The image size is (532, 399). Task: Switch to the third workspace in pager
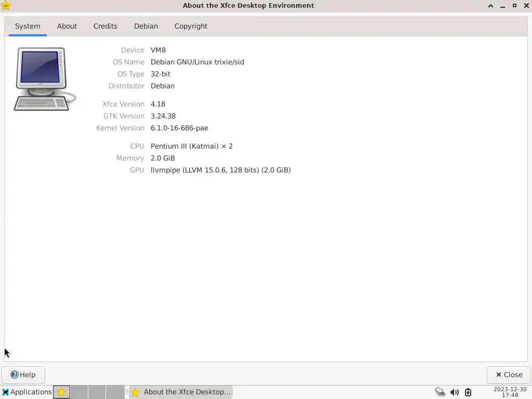click(97, 392)
